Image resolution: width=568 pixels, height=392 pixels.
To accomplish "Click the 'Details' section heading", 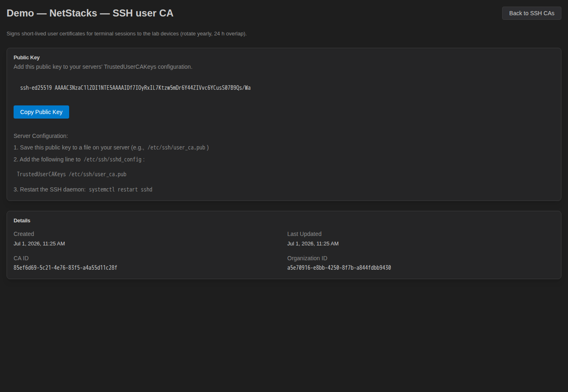I will (22, 221).
